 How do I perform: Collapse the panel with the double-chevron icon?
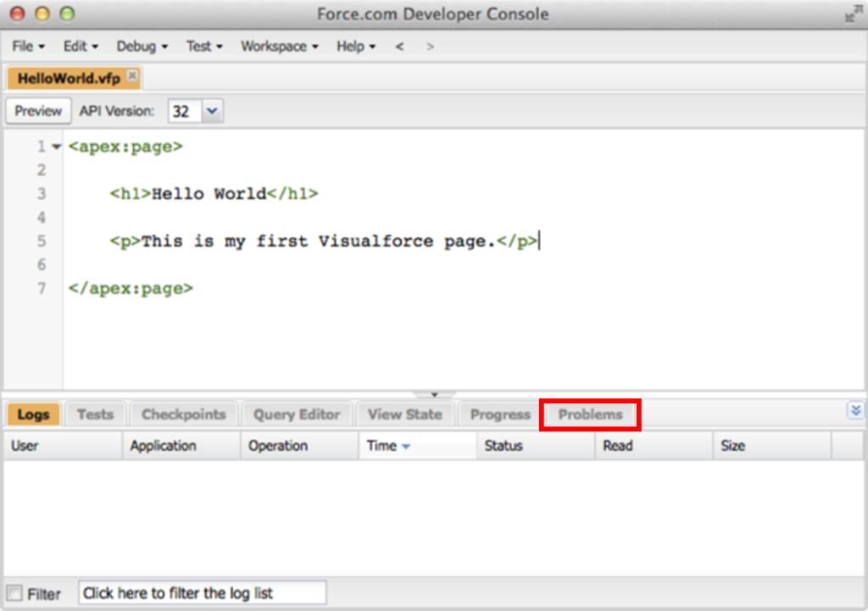click(855, 410)
